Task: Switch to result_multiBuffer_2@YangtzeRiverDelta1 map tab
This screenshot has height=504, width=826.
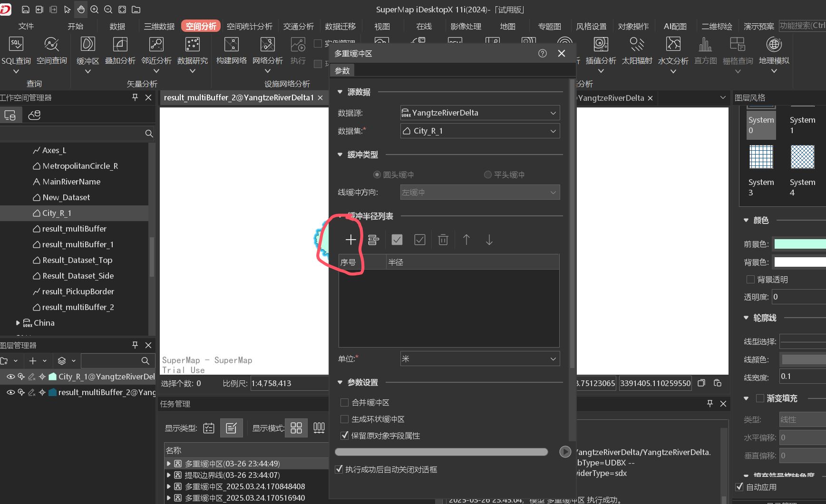Action: (x=239, y=97)
